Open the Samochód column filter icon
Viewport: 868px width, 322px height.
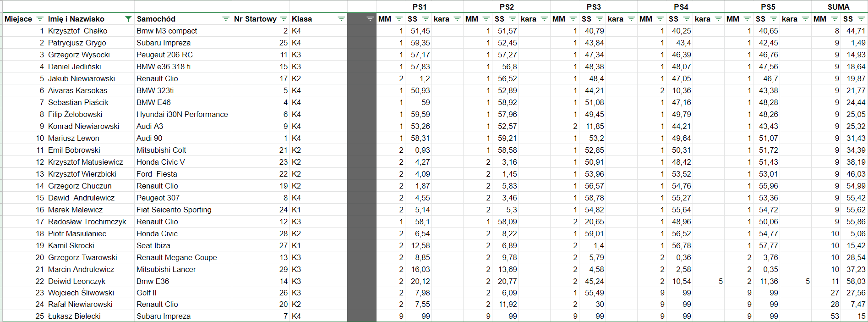coord(226,19)
